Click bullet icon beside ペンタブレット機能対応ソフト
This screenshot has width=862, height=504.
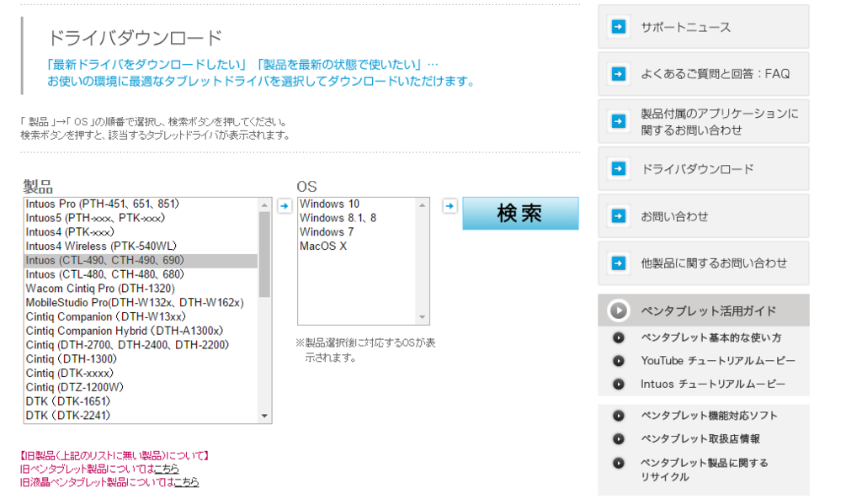[619, 416]
